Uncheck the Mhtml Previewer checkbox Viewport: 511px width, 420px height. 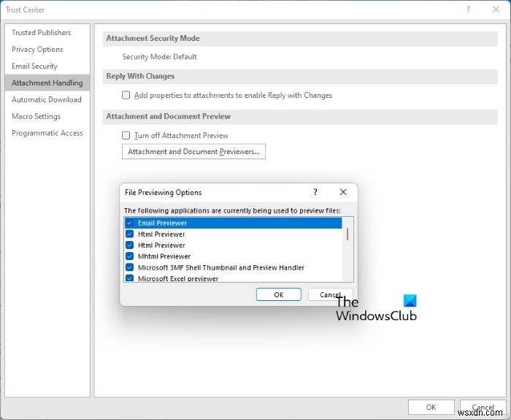129,256
